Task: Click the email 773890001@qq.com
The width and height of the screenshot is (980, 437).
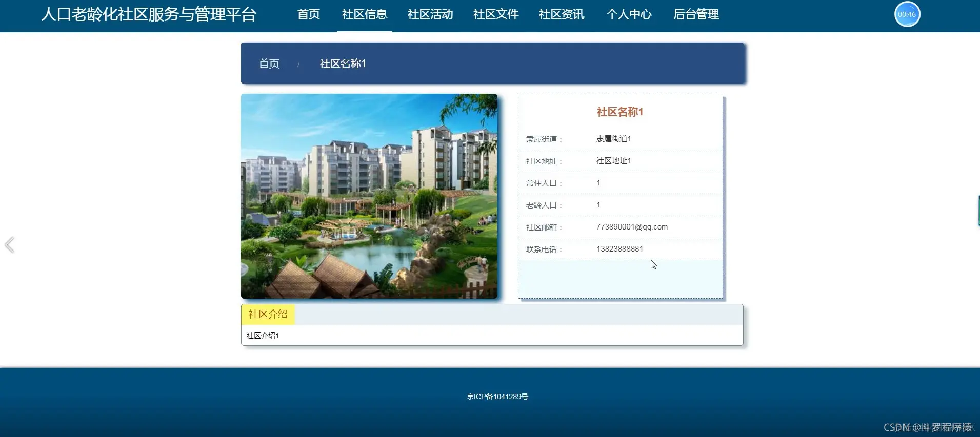Action: click(632, 227)
